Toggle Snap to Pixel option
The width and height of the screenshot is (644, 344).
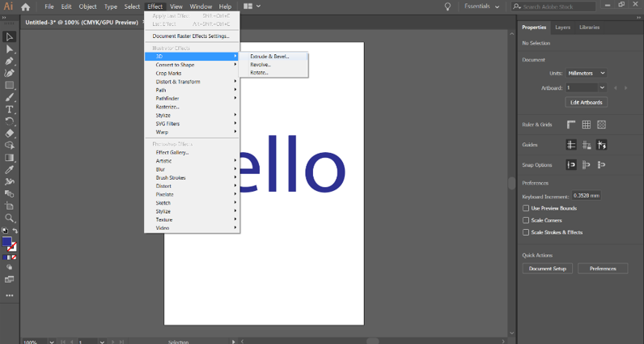601,165
